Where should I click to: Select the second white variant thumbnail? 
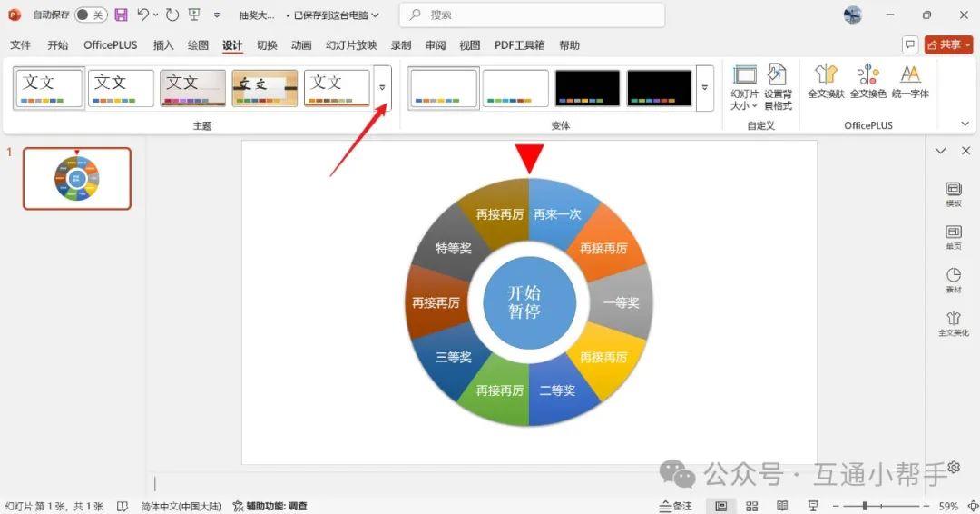(515, 88)
